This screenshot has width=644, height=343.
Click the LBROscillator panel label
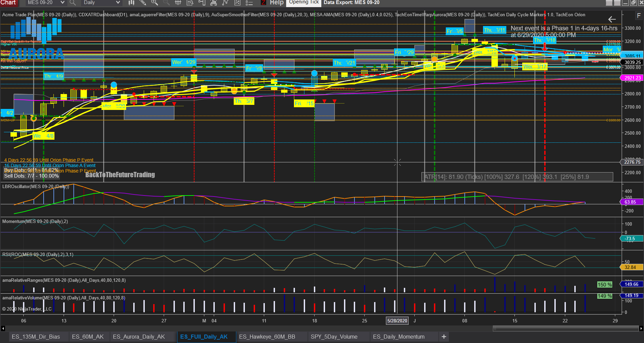36,186
